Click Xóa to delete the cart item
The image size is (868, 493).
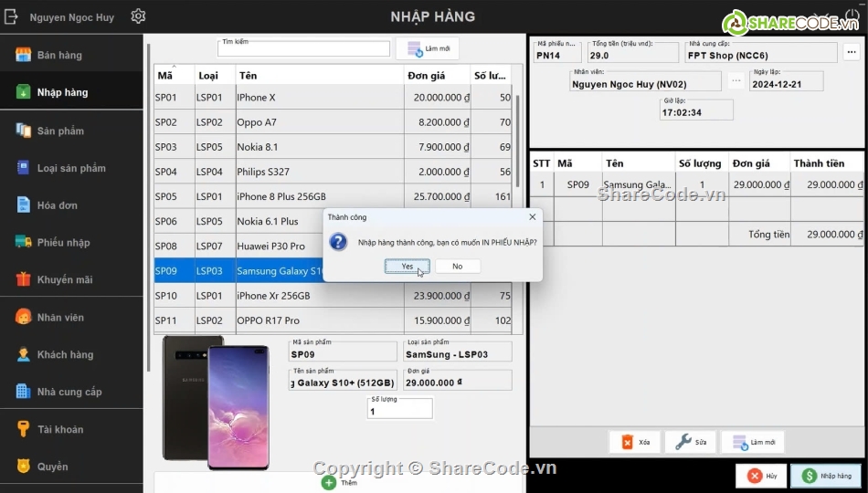click(x=635, y=442)
